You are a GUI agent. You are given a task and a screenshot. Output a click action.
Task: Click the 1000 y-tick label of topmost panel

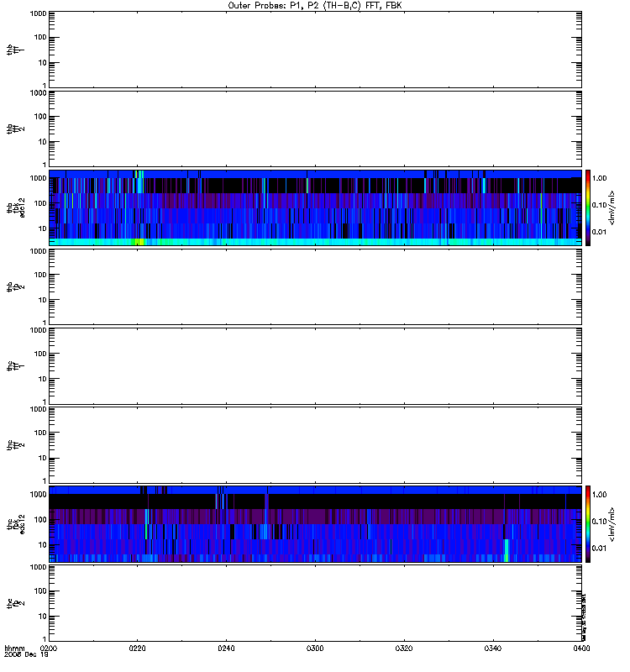tap(39, 13)
